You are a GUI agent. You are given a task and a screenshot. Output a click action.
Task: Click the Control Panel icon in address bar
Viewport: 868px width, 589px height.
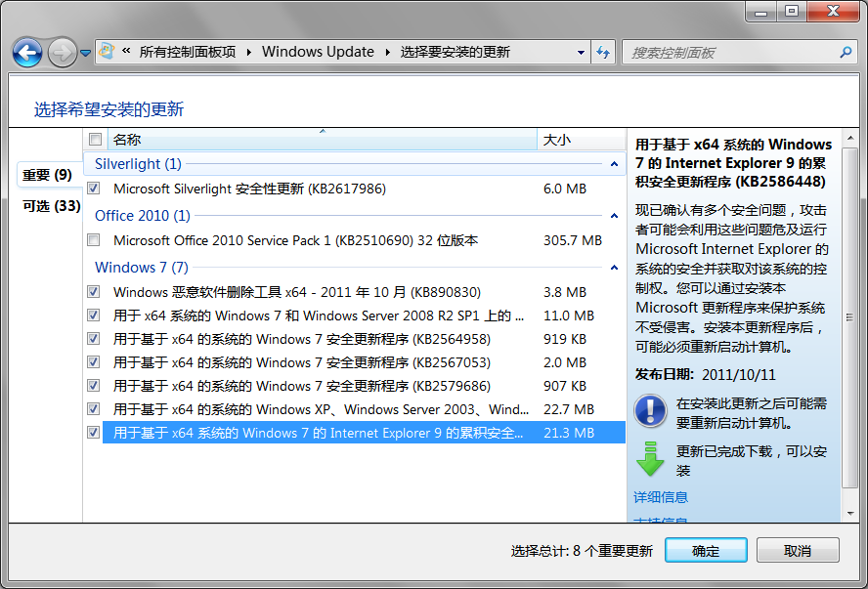pos(107,52)
